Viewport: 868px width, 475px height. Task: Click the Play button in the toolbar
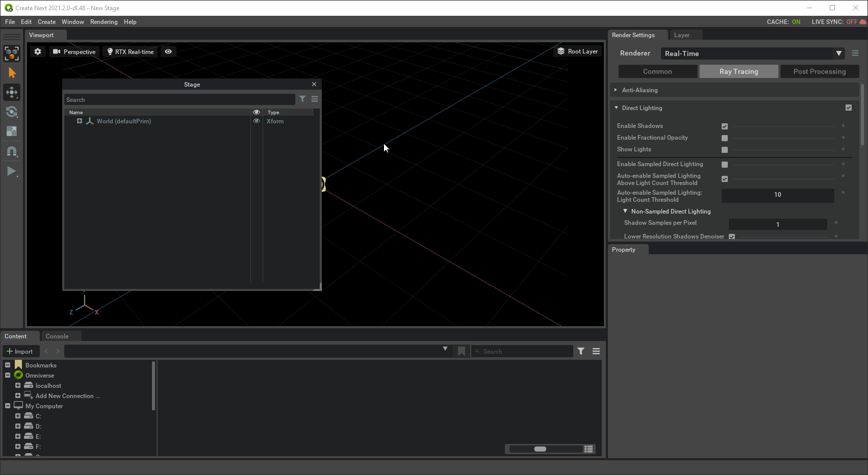pos(11,171)
